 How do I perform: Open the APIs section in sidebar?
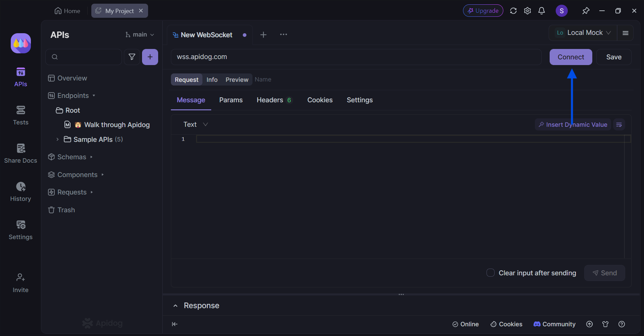[20, 77]
